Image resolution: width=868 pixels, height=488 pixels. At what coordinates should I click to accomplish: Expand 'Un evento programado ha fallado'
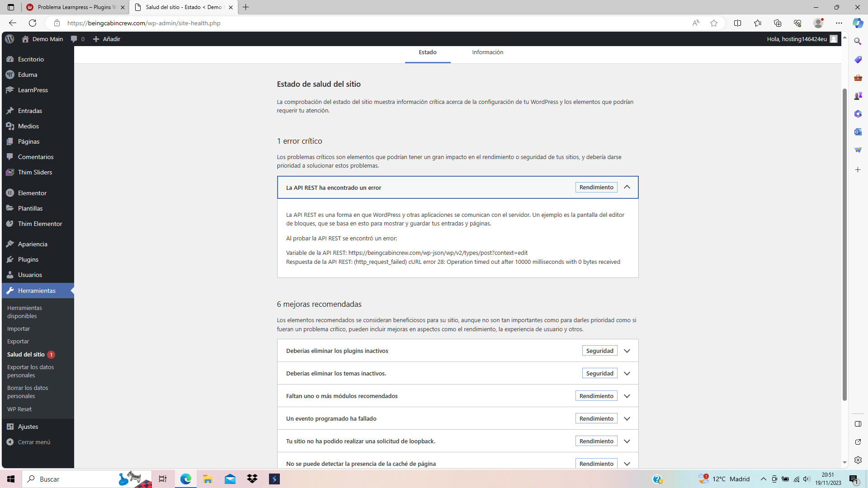458,418
